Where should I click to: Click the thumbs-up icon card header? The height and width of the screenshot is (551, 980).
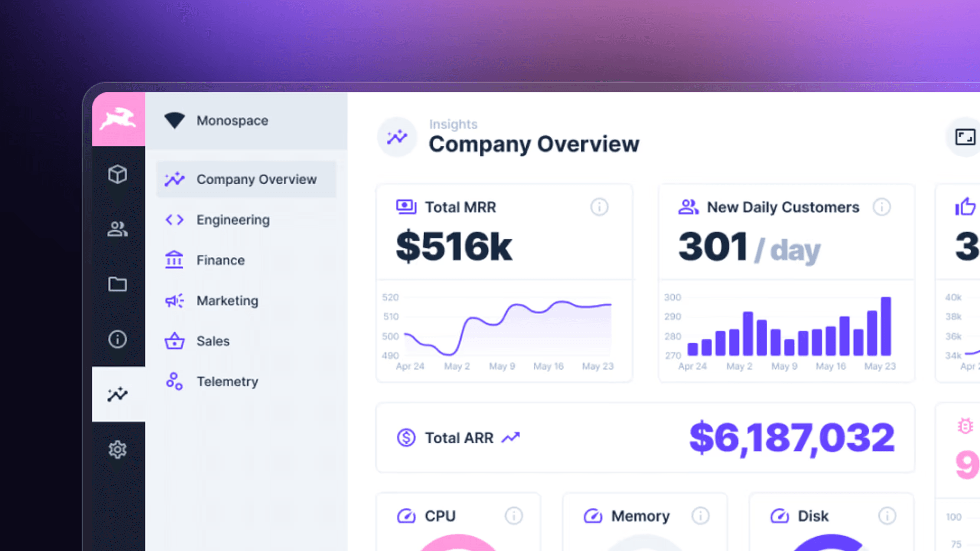965,207
